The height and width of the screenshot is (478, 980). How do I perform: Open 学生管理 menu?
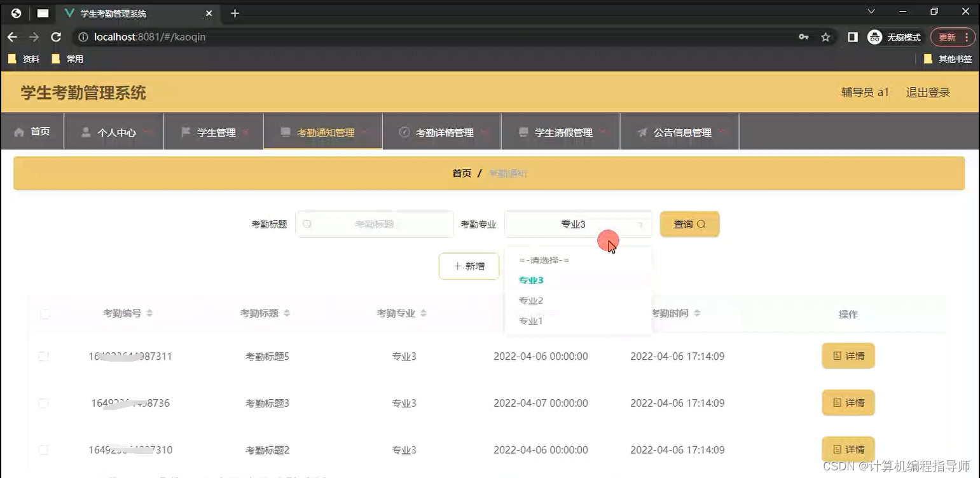click(x=214, y=132)
